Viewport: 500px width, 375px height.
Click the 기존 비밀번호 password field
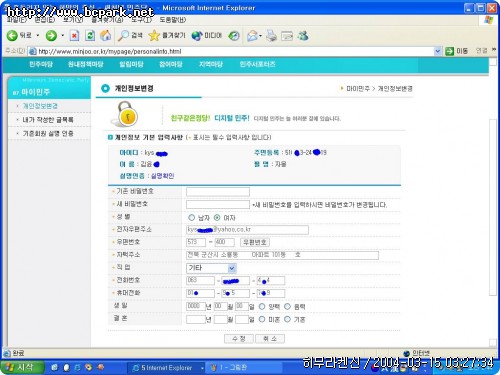click(218, 192)
